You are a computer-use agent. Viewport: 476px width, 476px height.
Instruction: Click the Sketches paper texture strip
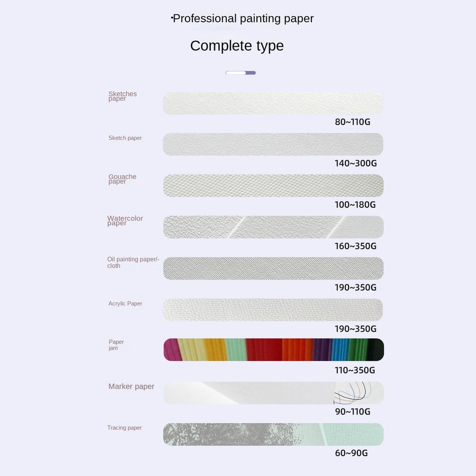[x=273, y=103]
